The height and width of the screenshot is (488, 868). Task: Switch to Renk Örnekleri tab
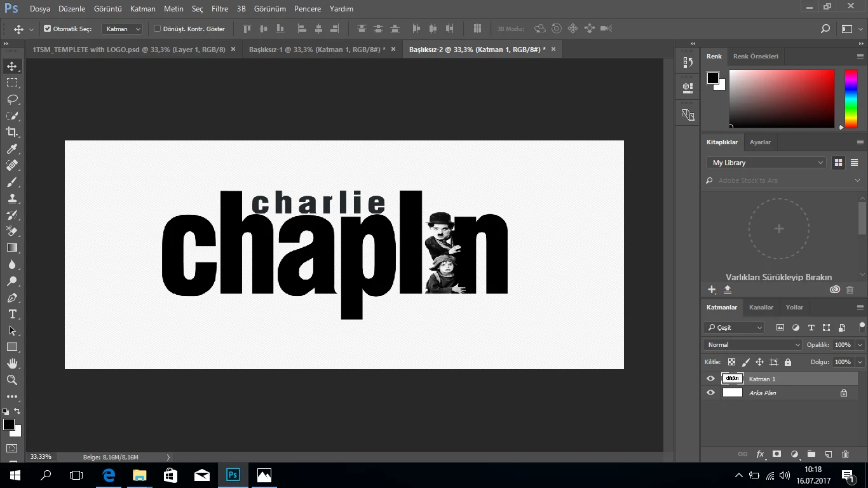[756, 57]
